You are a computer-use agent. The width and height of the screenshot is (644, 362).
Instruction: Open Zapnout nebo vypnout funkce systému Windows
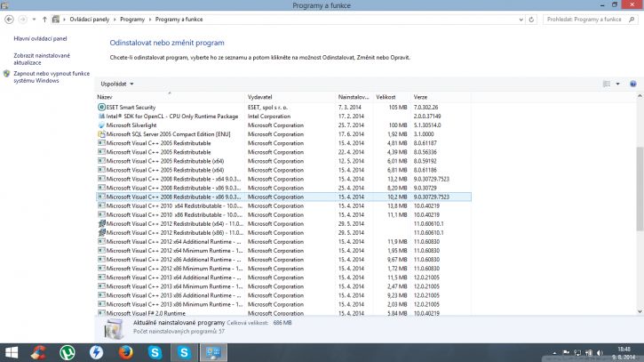point(52,76)
